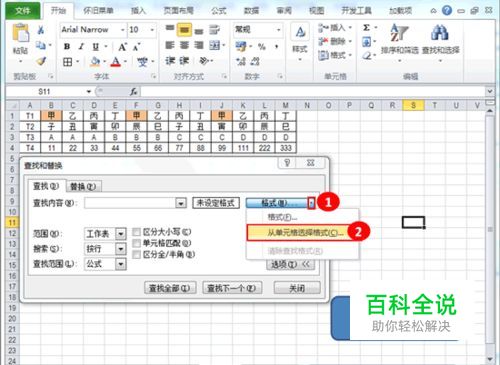Viewport: 500px width, 365px height.
Task: Click the dialog's Close button
Action: pyautogui.click(x=297, y=288)
